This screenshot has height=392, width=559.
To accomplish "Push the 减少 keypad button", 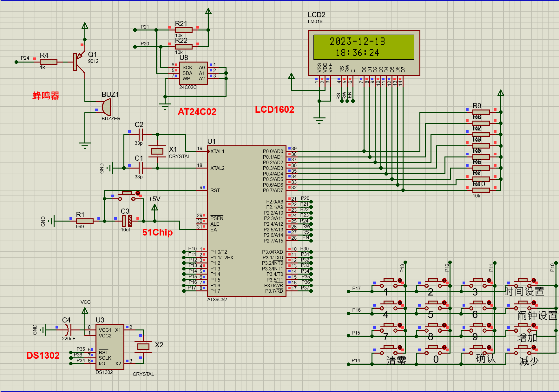I will click(523, 350).
